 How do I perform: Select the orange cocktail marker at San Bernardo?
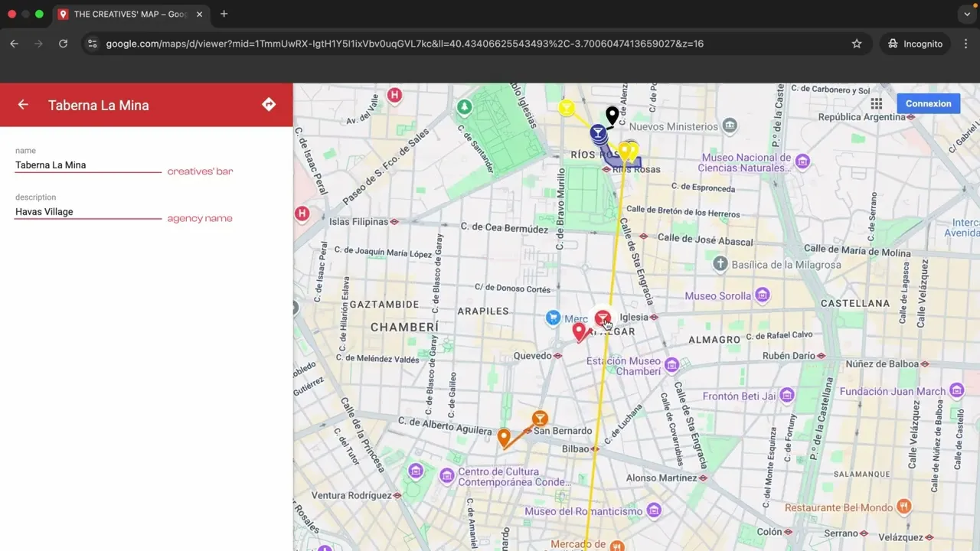click(x=540, y=419)
